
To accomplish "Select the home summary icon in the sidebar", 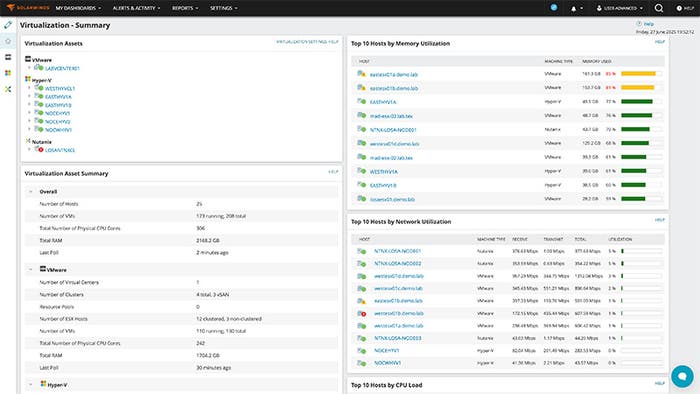I will tap(8, 41).
